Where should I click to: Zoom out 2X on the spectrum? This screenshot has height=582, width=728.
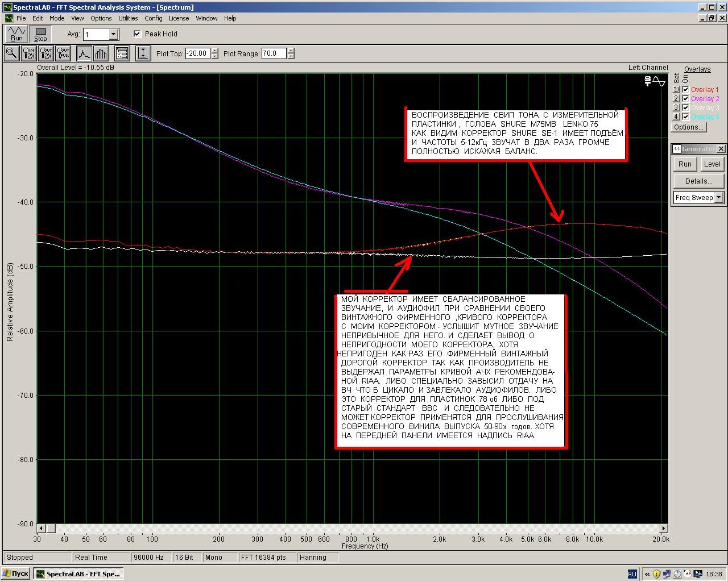point(46,53)
